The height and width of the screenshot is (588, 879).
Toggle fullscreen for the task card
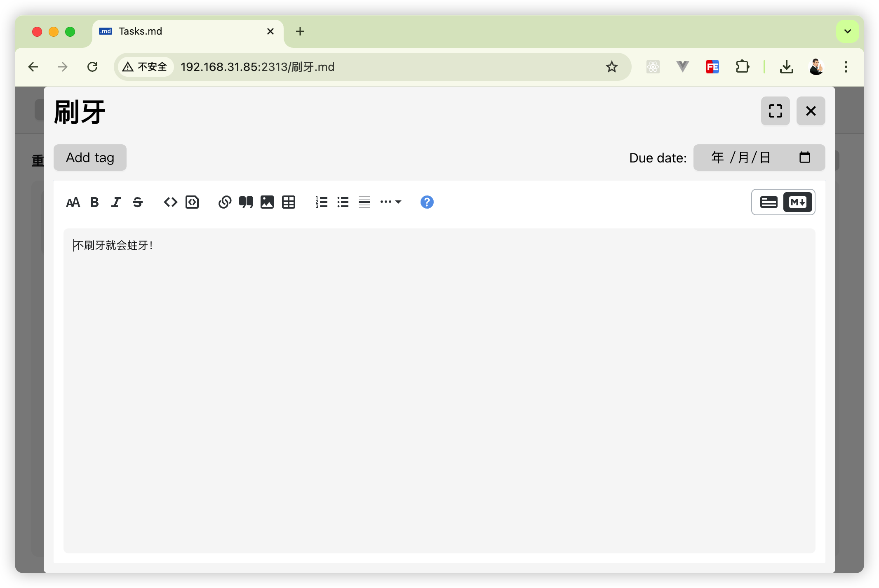[x=775, y=111]
